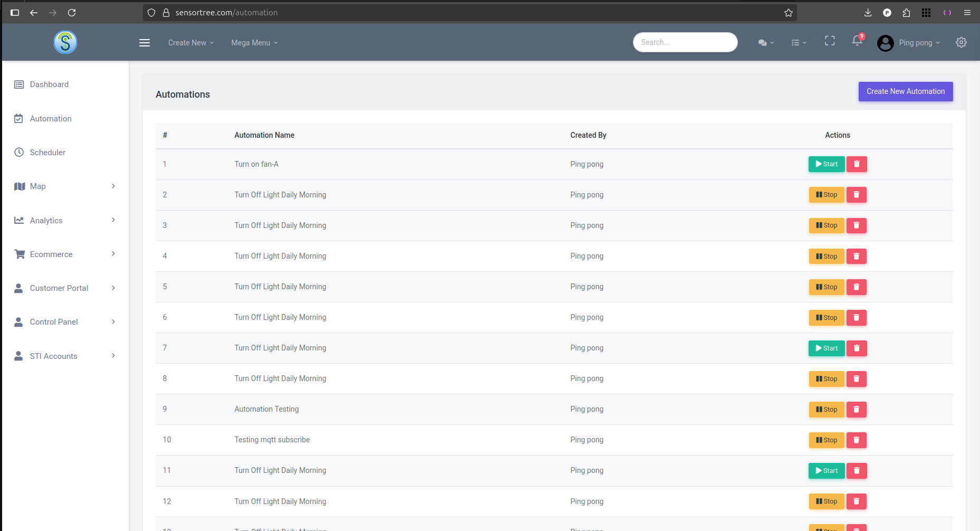Viewport: 980px width, 531px height.
Task: Open the chat messages icon in topbar
Action: coord(763,42)
